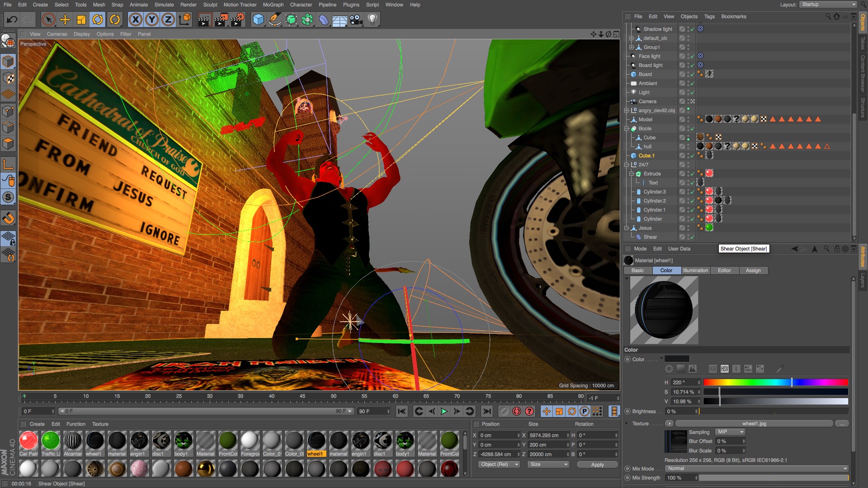This screenshot has width=868, height=488.
Task: Add a Cube primitive object
Action: pos(258,19)
